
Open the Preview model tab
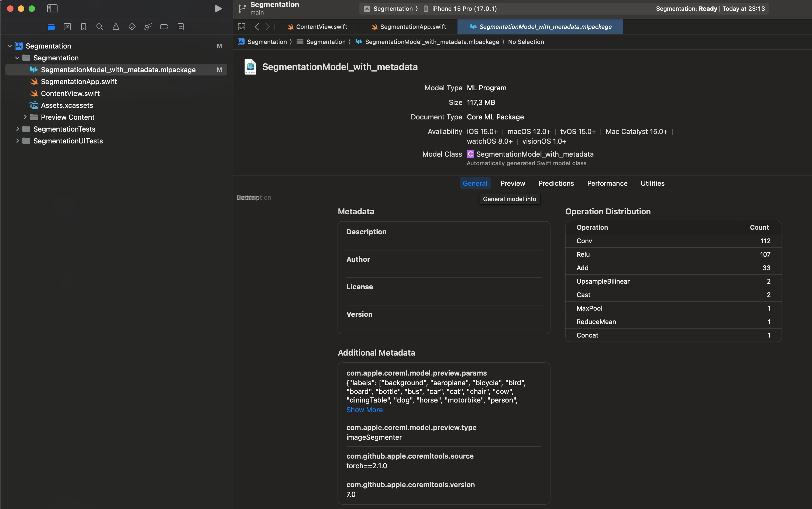[x=513, y=184]
